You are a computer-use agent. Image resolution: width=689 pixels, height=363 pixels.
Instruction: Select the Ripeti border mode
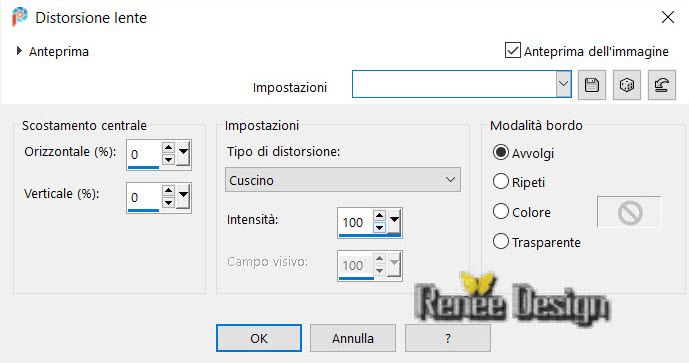[500, 181]
